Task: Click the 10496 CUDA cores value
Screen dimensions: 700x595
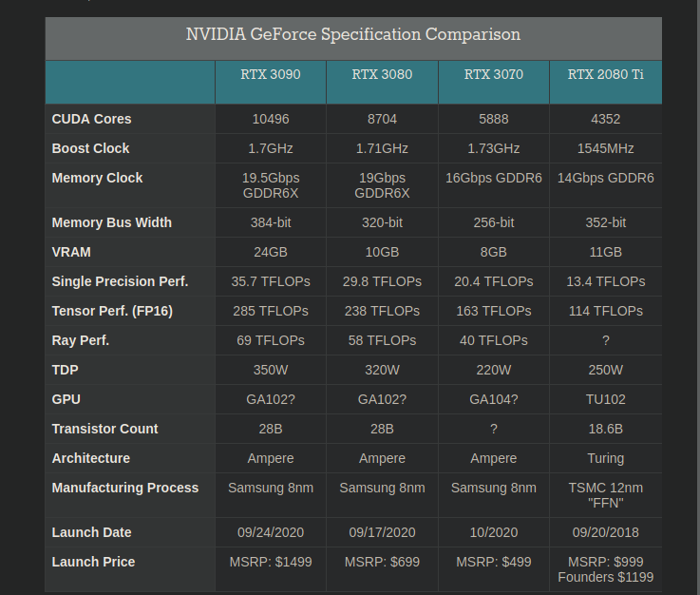Action: [271, 119]
